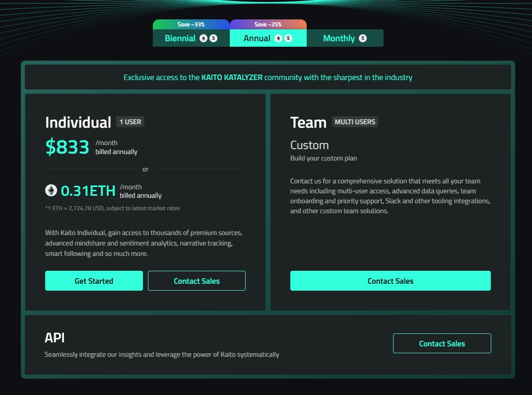Screen dimensions: 532x395
Task: Click the $833 price
Action: (x=67, y=147)
